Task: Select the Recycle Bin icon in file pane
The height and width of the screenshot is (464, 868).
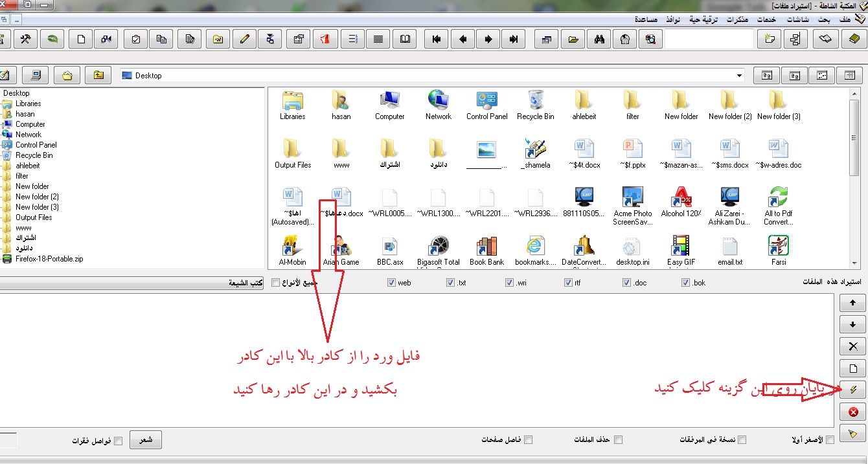Action: coord(535,105)
